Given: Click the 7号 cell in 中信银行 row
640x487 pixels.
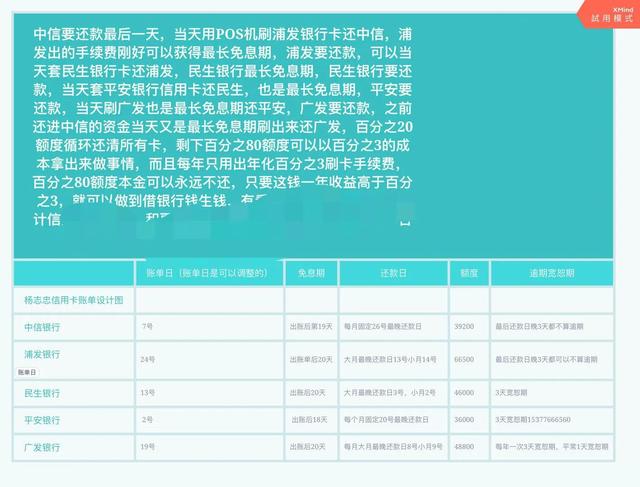Looking at the screenshot, I should pyautogui.click(x=209, y=327).
